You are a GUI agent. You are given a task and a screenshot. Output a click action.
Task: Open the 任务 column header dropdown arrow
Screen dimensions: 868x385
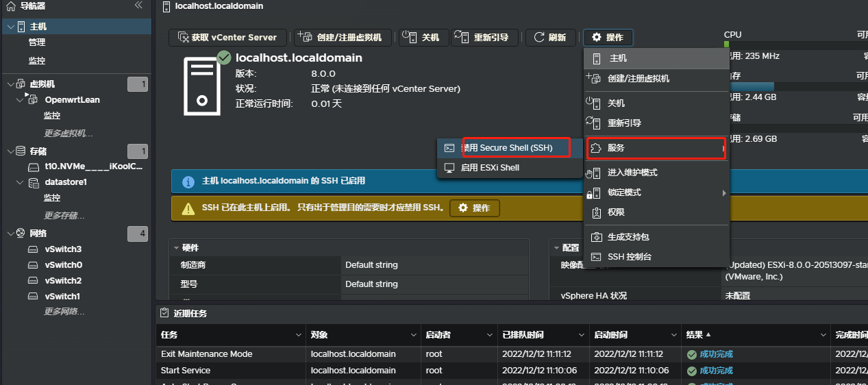coord(298,335)
